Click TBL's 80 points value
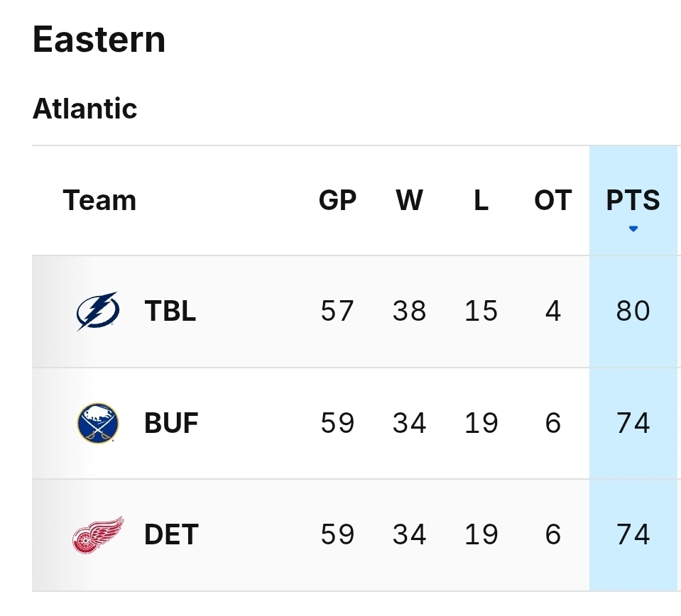The width and height of the screenshot is (681, 616). click(633, 311)
